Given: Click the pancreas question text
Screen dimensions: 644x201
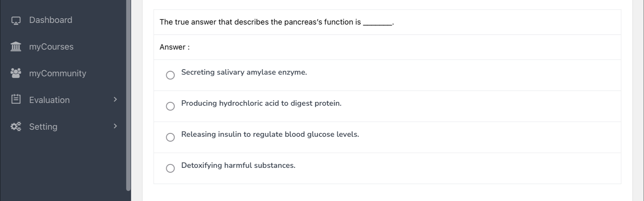Looking at the screenshot, I should click(276, 22).
